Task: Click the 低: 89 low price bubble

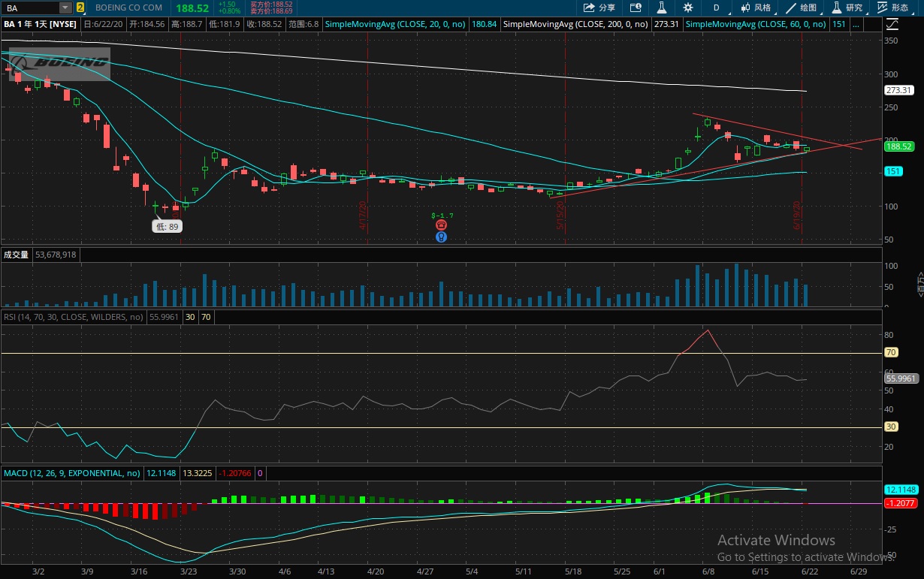Action: 168,226
